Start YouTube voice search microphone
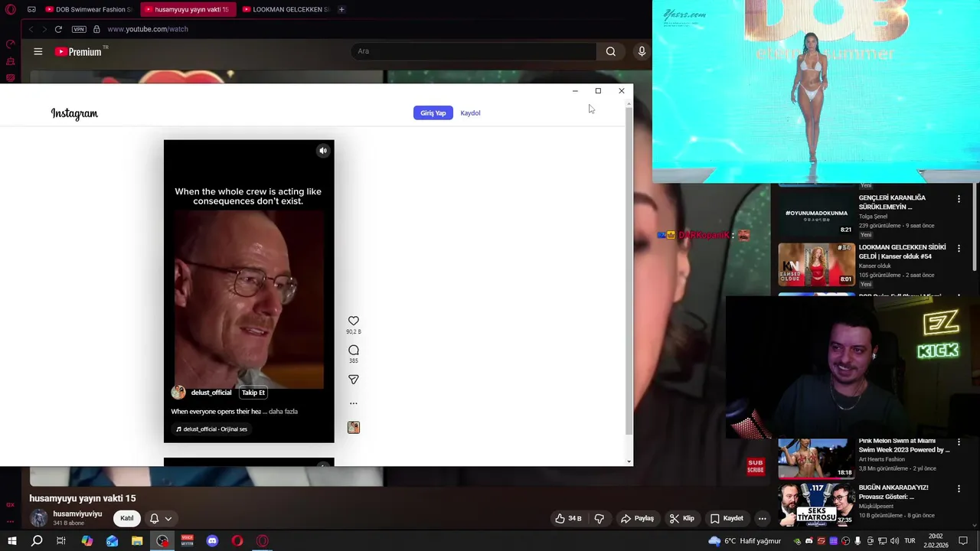The width and height of the screenshot is (980, 551). pyautogui.click(x=642, y=51)
